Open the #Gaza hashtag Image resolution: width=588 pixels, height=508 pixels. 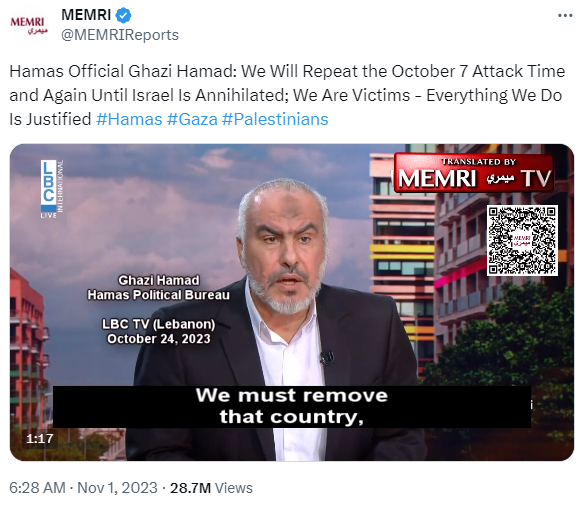pyautogui.click(x=192, y=119)
